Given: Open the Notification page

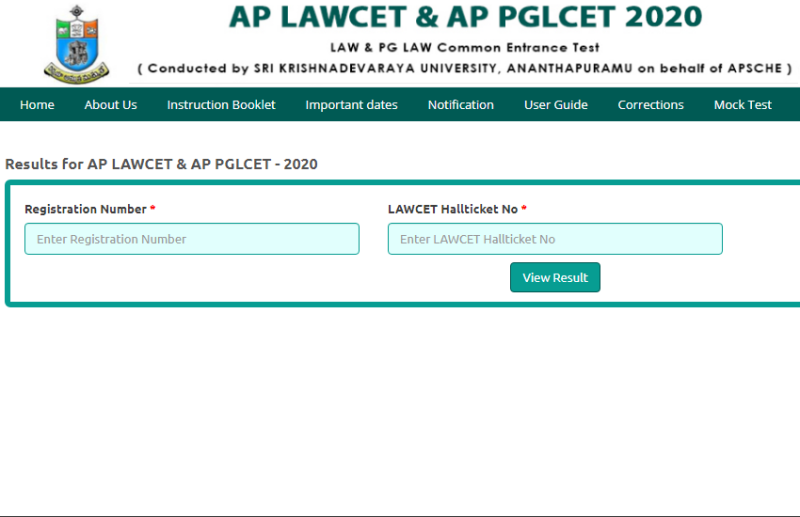Looking at the screenshot, I should pyautogui.click(x=460, y=105).
